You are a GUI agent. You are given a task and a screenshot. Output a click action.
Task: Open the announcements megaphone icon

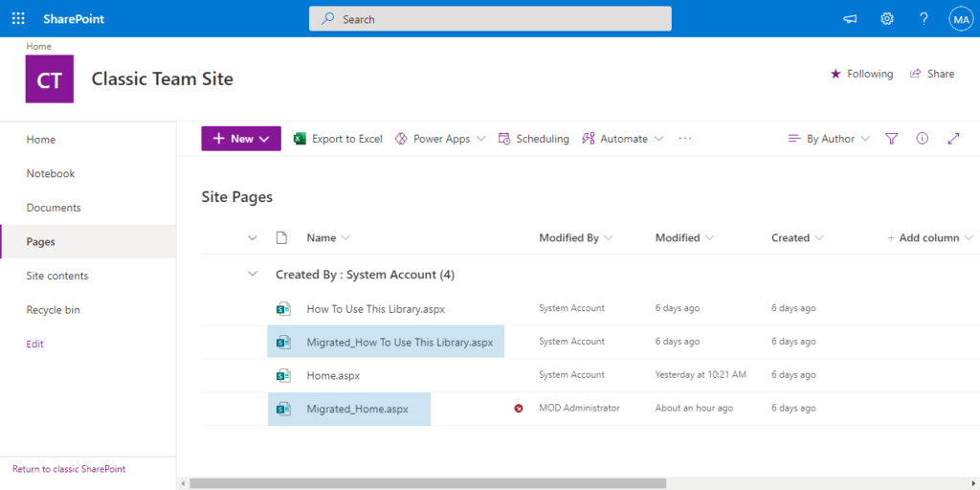[x=850, y=19]
